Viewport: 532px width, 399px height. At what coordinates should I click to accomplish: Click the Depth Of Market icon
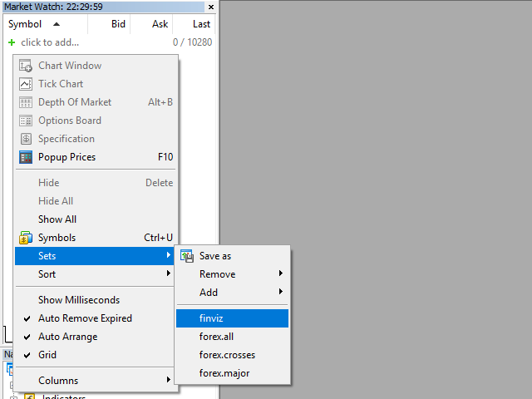coord(26,102)
